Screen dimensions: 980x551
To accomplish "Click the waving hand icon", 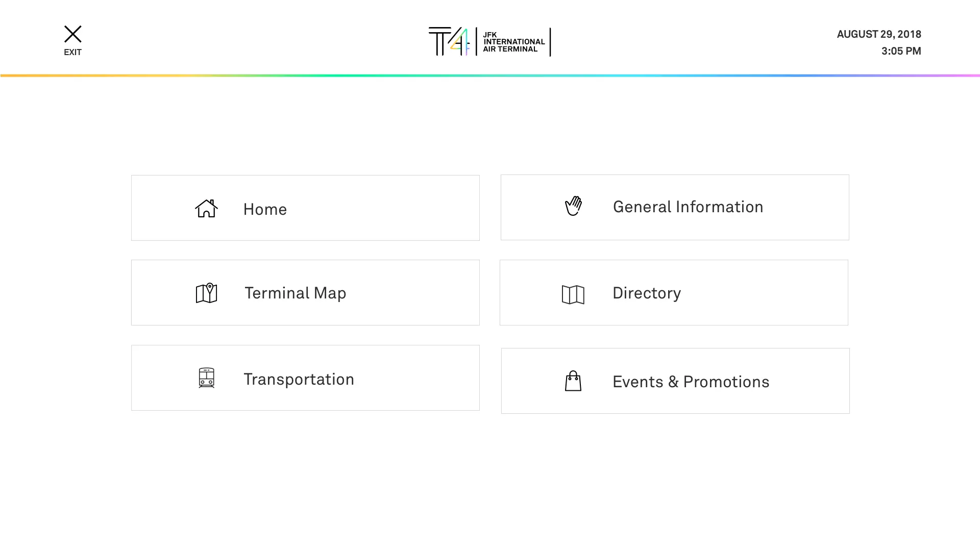I will 573,206.
